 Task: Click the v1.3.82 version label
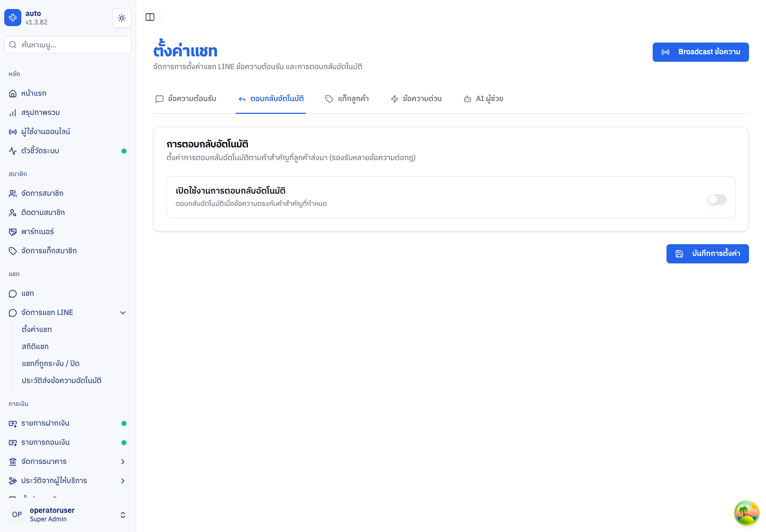click(36, 22)
